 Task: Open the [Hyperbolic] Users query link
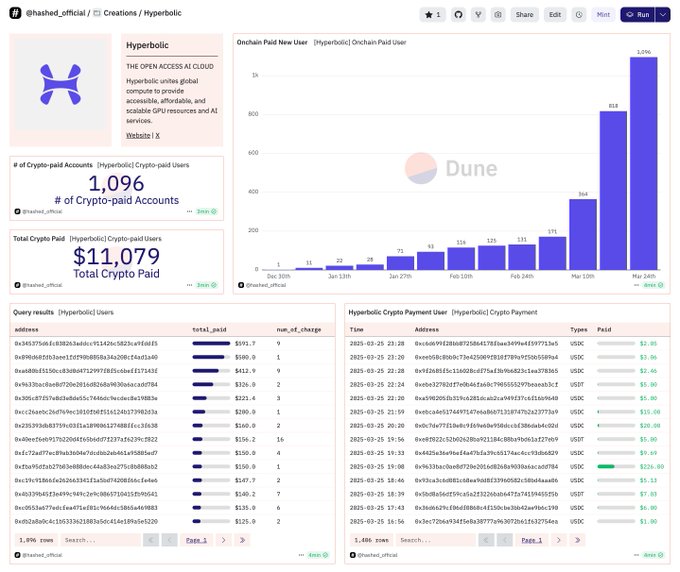coord(86,312)
